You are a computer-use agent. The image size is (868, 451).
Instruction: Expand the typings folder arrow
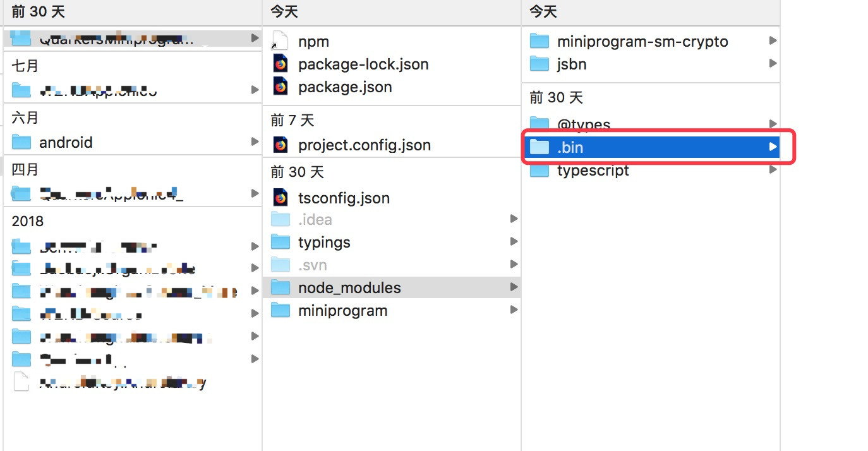514,242
